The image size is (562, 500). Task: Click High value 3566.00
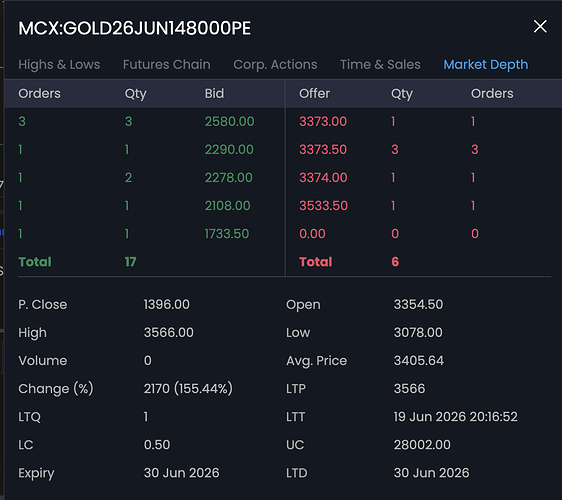168,333
